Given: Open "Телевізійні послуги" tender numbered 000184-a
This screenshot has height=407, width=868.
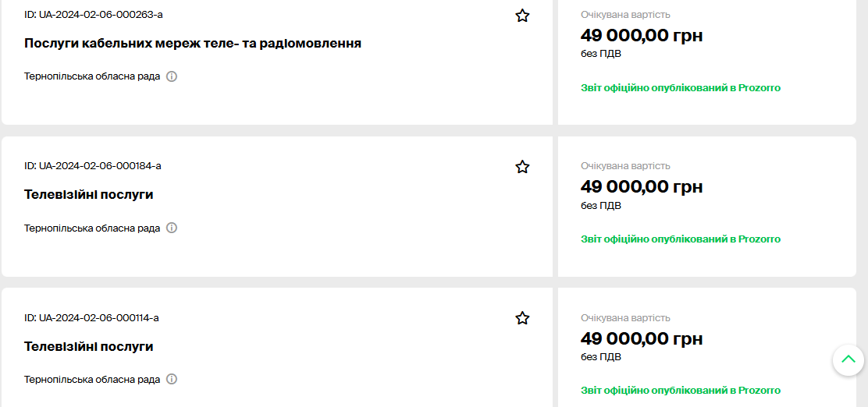Looking at the screenshot, I should tap(88, 194).
